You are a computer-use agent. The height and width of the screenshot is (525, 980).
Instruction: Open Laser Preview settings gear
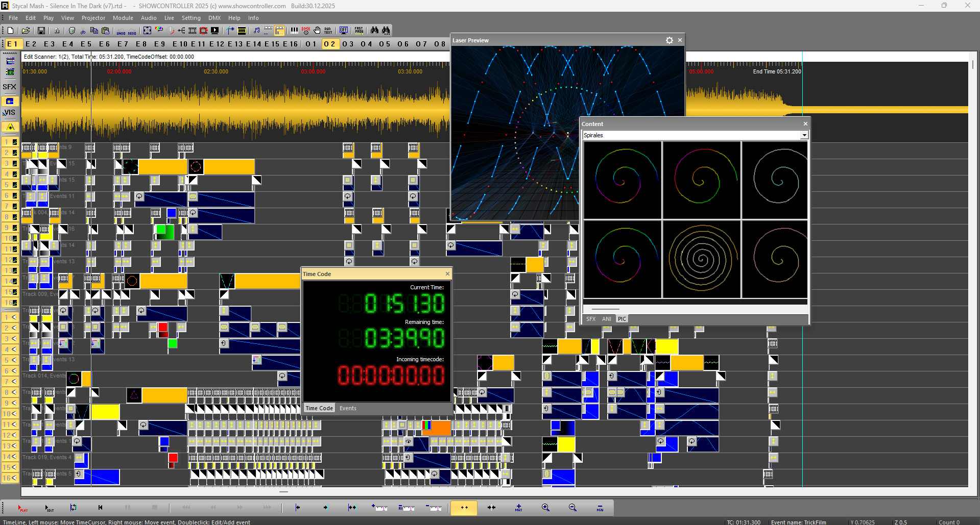coord(669,40)
